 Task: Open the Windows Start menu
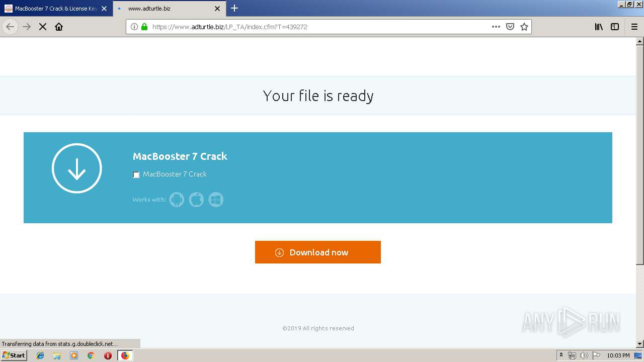14,355
